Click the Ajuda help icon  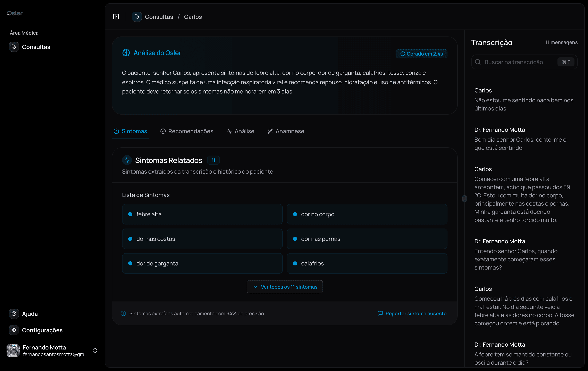[x=14, y=314]
